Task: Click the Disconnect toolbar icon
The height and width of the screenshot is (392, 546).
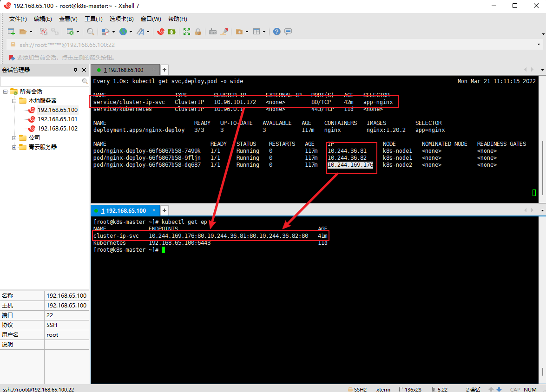Action: click(x=44, y=32)
